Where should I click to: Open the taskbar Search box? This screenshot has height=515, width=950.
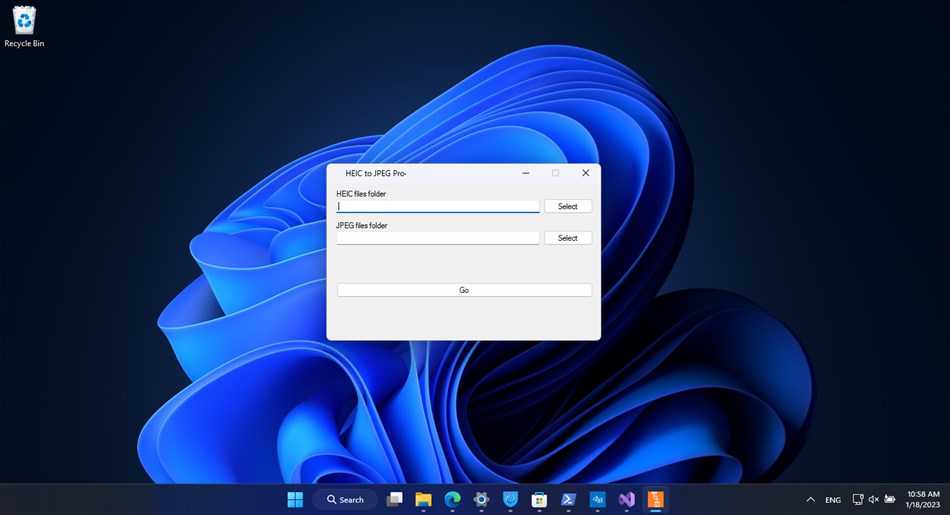click(345, 499)
